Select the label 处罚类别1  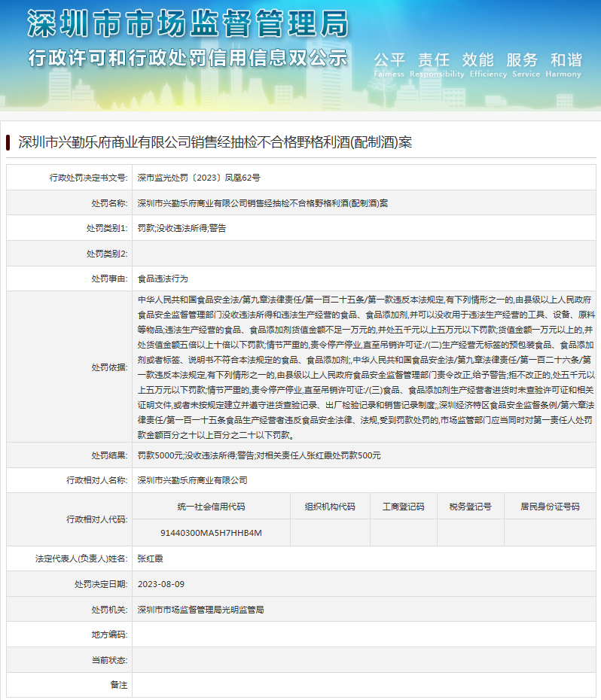(107, 228)
